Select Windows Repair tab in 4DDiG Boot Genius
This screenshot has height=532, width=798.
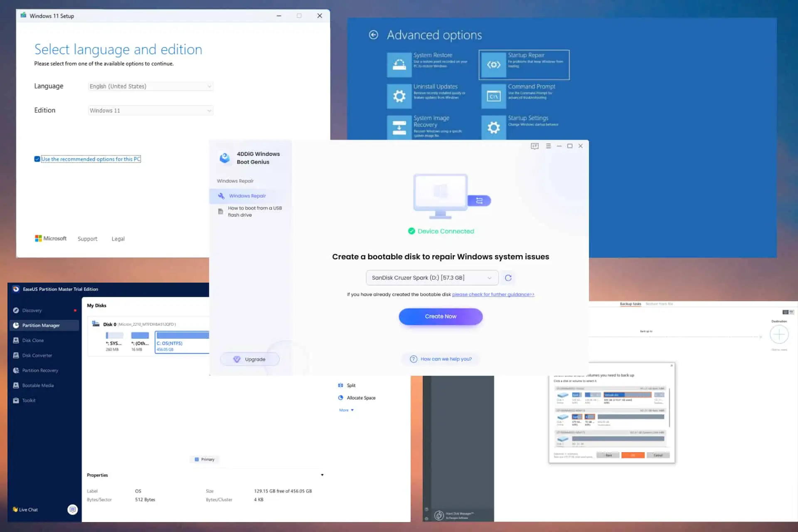click(247, 195)
